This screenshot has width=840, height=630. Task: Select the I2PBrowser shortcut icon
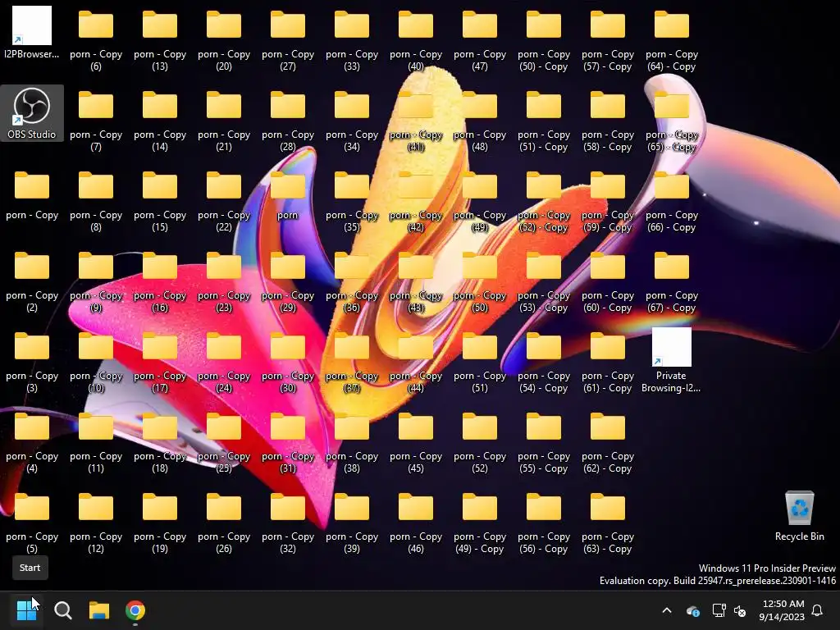pos(32,33)
